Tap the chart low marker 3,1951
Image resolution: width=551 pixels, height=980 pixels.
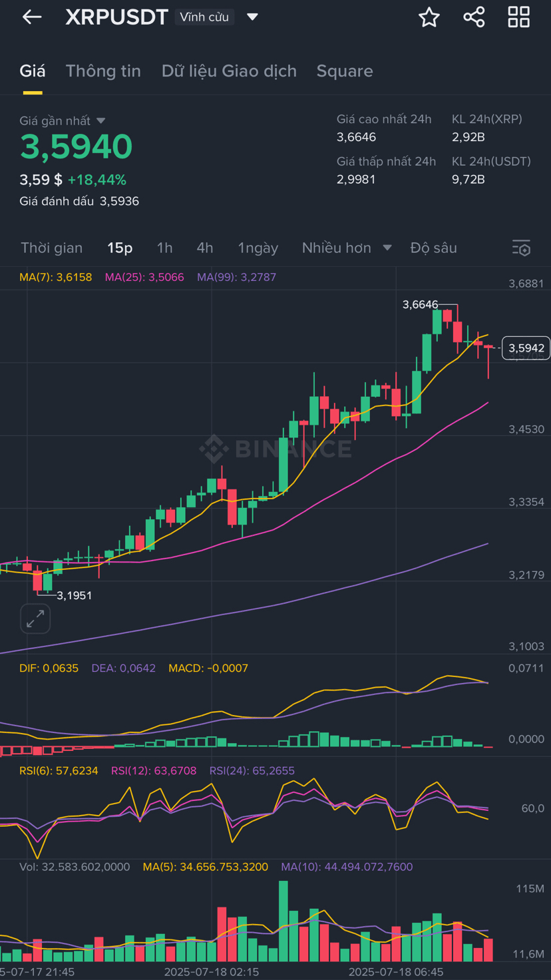(x=75, y=596)
